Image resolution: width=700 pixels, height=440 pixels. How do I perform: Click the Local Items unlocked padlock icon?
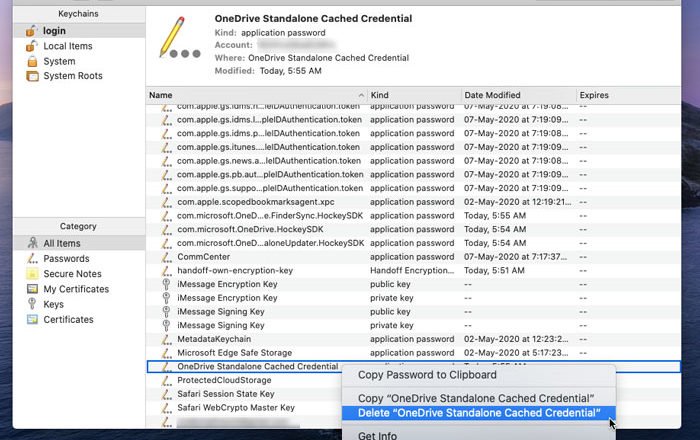pos(32,46)
